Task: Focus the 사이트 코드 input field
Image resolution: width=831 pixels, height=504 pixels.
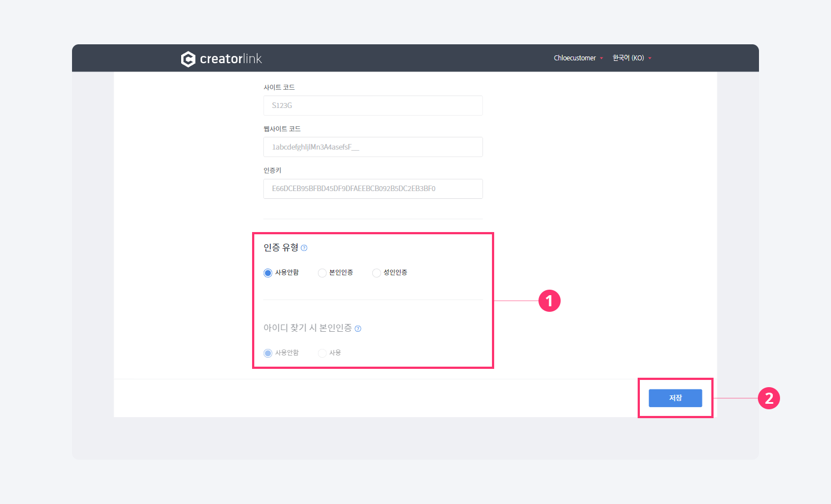Action: (x=373, y=105)
